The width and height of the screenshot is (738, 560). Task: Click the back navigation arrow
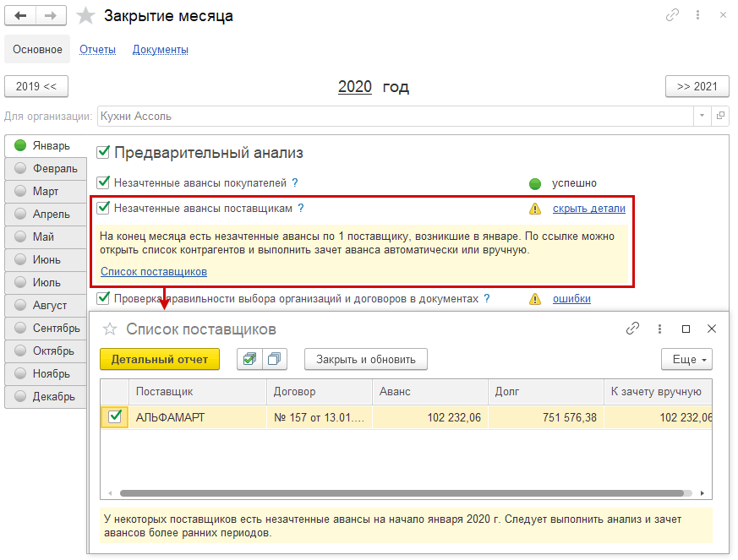click(x=21, y=16)
